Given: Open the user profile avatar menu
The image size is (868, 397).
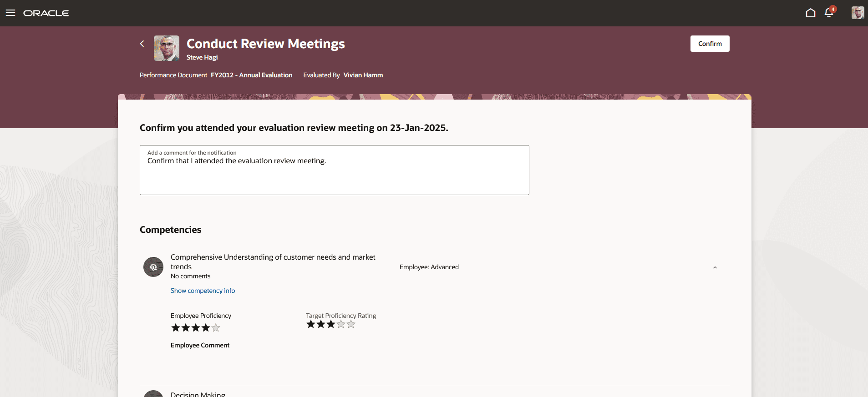Looking at the screenshot, I should coord(858,13).
